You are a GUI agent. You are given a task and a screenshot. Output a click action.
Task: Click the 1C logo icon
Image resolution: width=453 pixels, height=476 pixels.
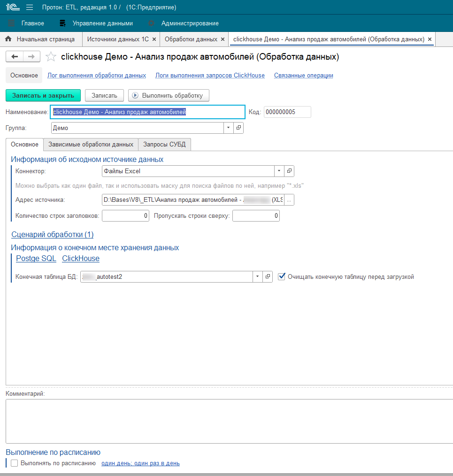tap(13, 7)
